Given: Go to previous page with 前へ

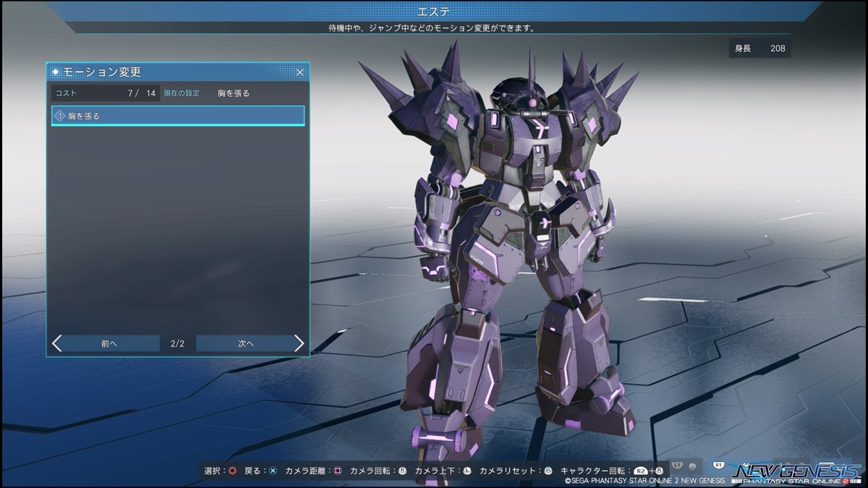Looking at the screenshot, I should click(106, 343).
